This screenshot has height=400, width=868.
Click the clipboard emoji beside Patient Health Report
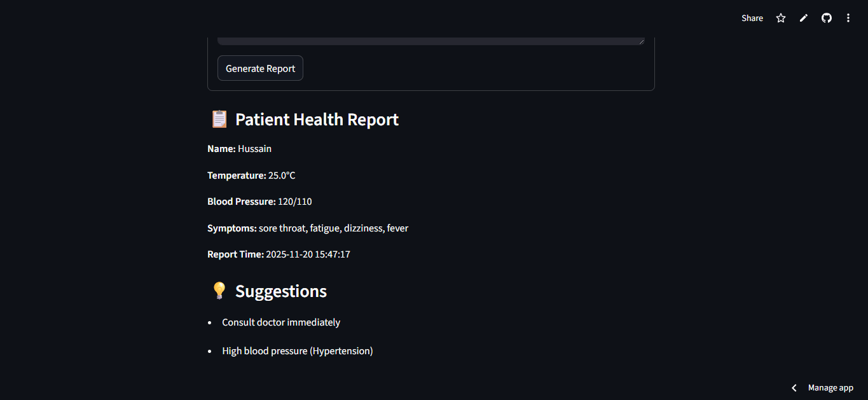tap(219, 119)
